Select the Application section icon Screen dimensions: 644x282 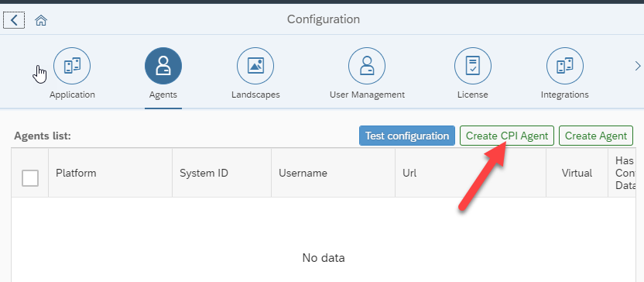[x=72, y=66]
